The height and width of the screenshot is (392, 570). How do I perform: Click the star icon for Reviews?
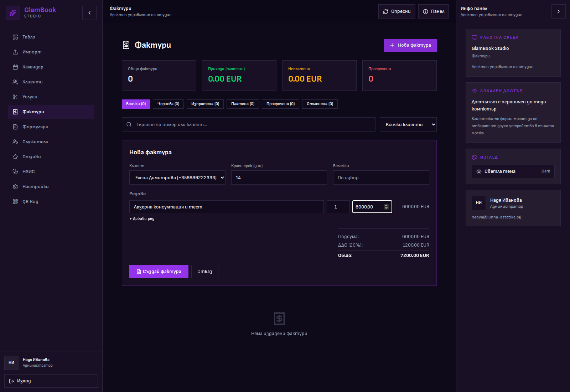(x=15, y=157)
